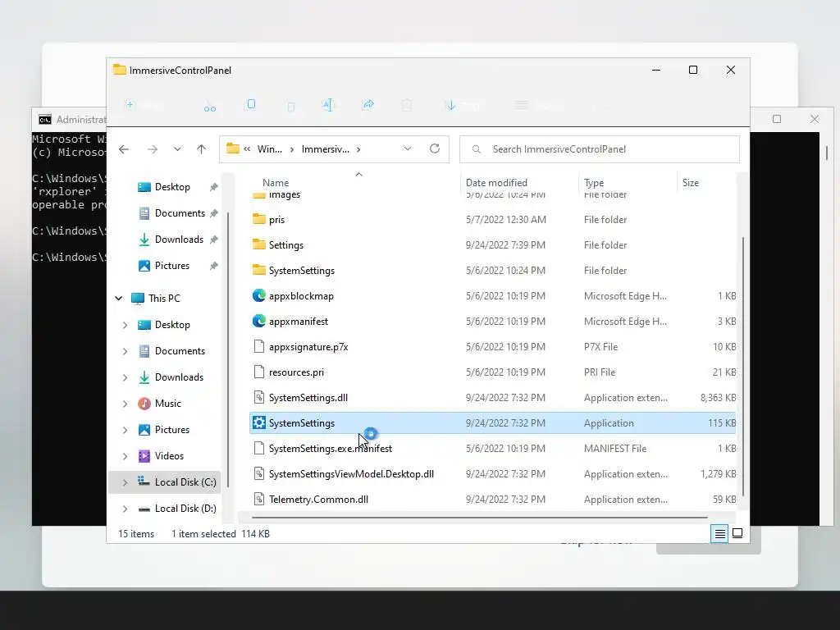
Task: Collapse the This PC tree node
Action: point(119,299)
